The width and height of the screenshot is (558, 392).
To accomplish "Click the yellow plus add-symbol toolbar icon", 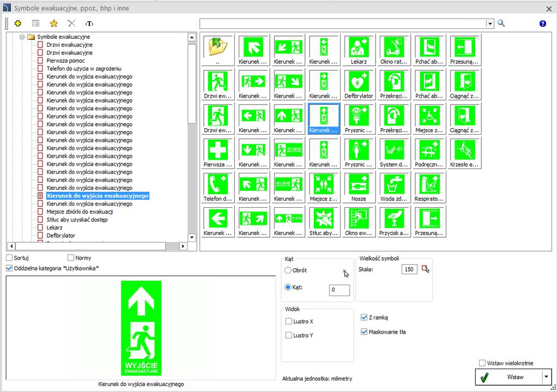I will (18, 23).
